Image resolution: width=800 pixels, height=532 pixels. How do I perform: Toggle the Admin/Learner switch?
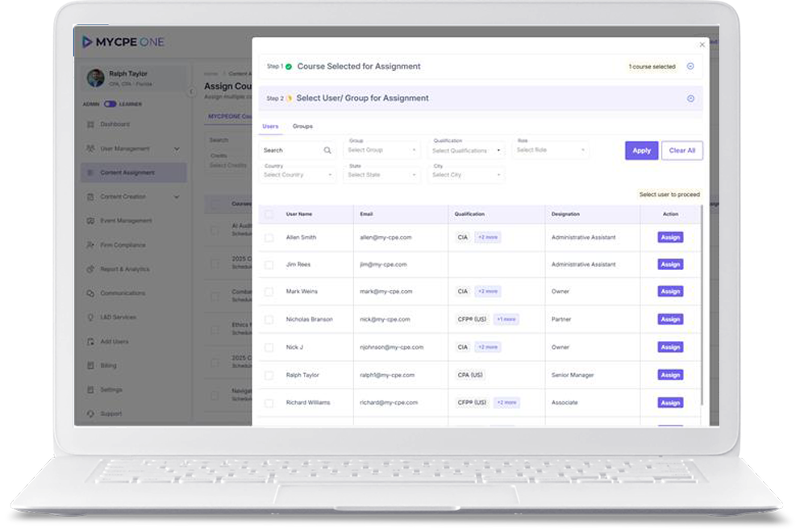tap(110, 104)
